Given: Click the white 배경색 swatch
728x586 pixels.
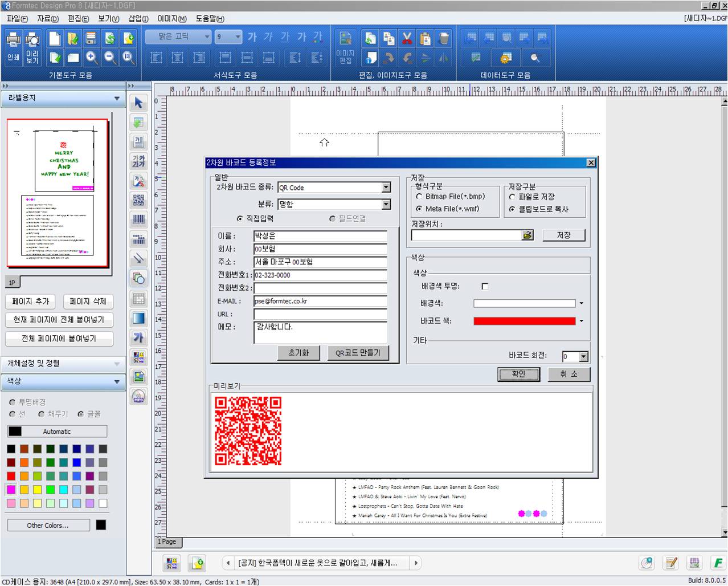Looking at the screenshot, I should (525, 304).
